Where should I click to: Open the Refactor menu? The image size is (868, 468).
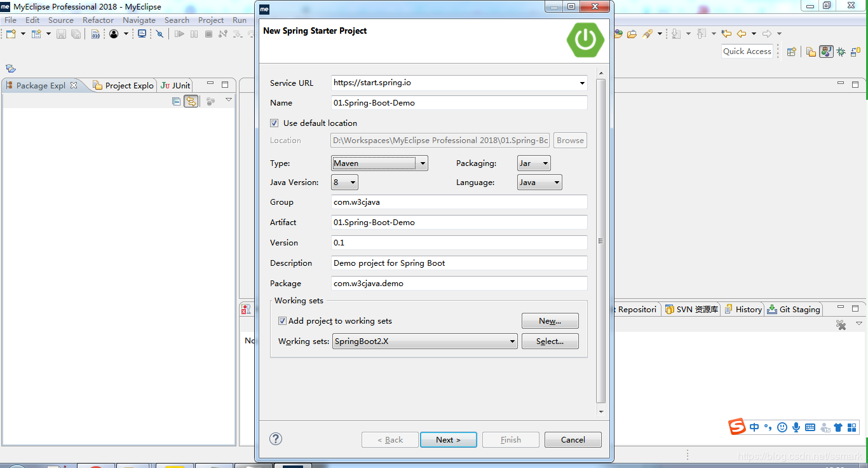tap(98, 20)
